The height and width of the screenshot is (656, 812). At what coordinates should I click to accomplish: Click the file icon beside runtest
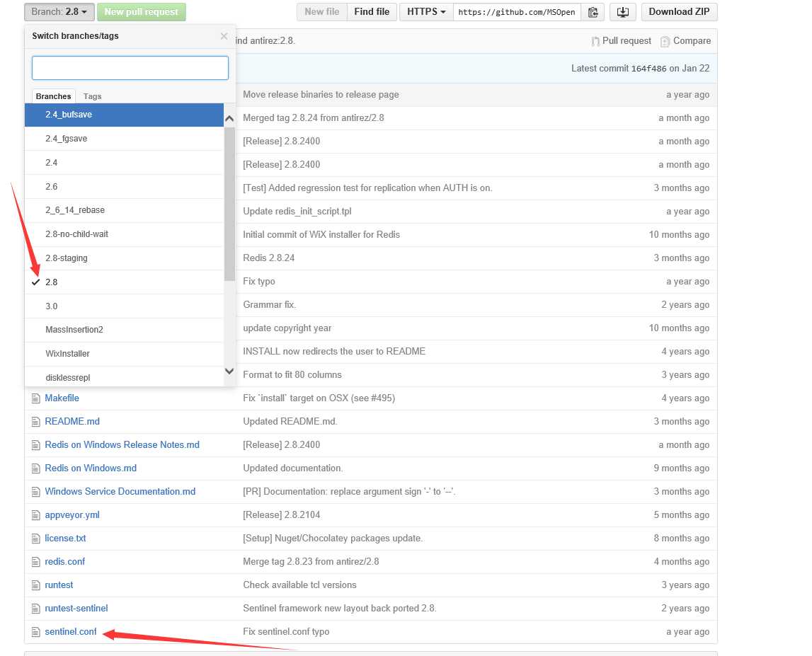coord(35,585)
